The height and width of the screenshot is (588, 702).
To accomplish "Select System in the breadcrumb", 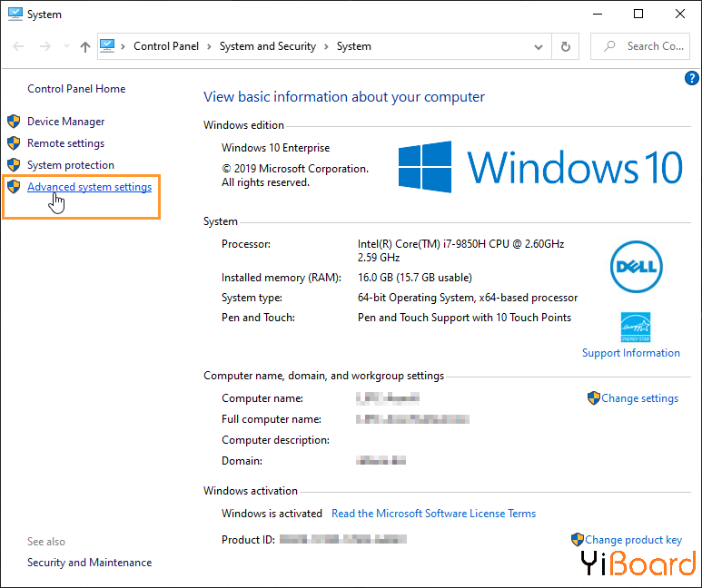I will (x=353, y=46).
